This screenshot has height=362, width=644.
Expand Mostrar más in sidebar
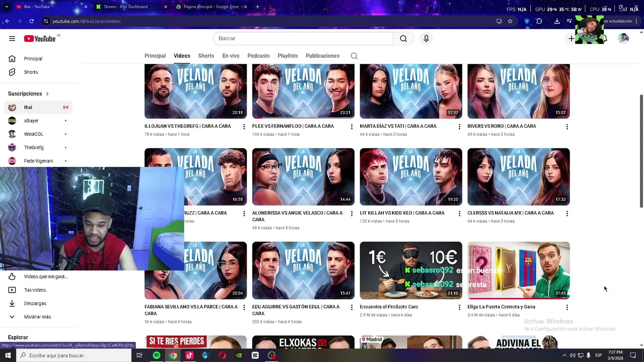[x=38, y=317]
